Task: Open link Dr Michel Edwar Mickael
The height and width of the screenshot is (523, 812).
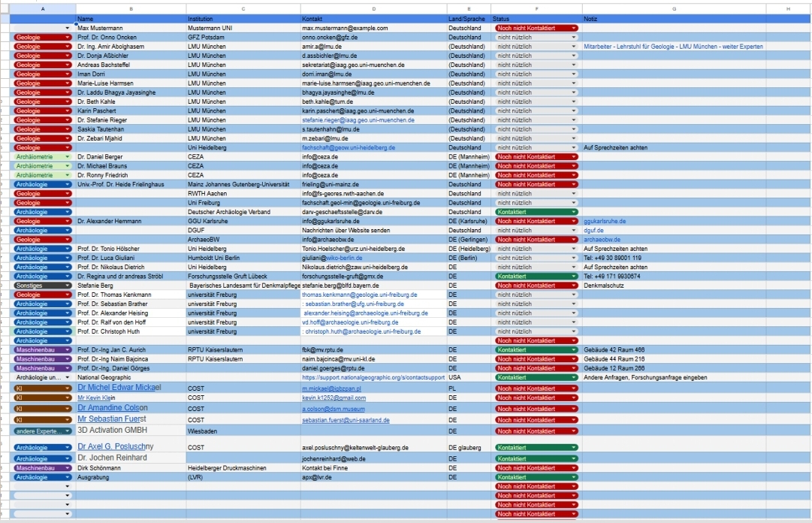Action: 119,387
